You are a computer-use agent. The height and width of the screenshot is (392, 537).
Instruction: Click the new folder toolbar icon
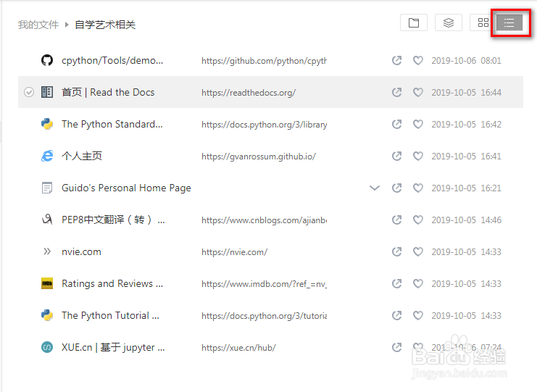[x=414, y=23]
